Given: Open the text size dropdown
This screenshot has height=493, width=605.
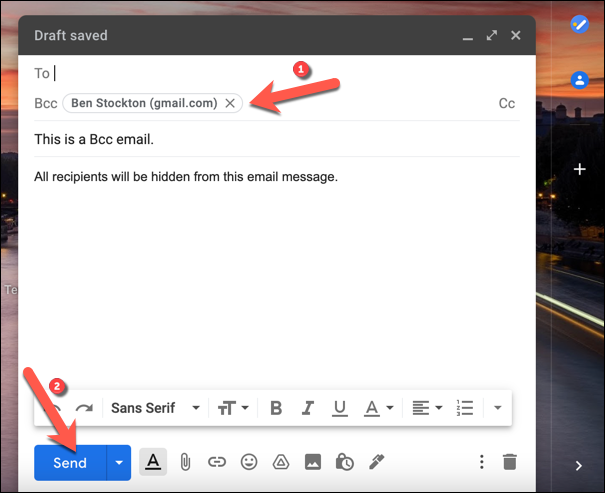Looking at the screenshot, I should pos(233,408).
